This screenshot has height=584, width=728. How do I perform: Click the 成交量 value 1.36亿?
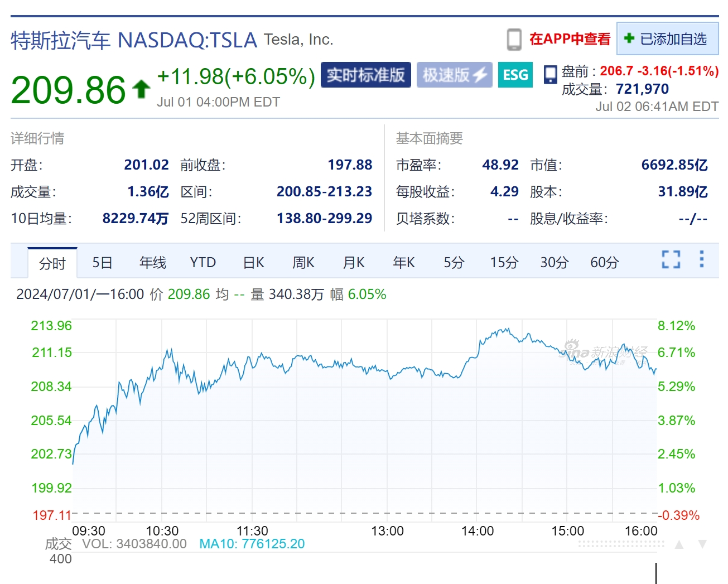pos(148,192)
